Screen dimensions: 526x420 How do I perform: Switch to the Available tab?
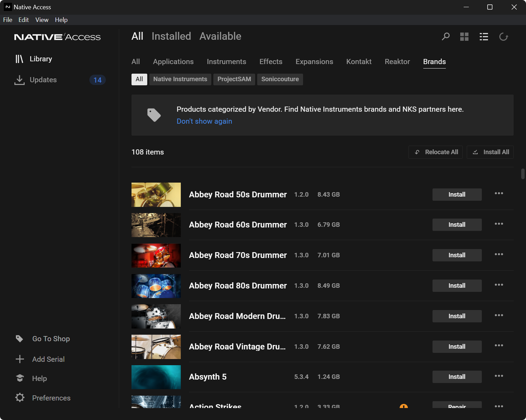pyautogui.click(x=220, y=36)
